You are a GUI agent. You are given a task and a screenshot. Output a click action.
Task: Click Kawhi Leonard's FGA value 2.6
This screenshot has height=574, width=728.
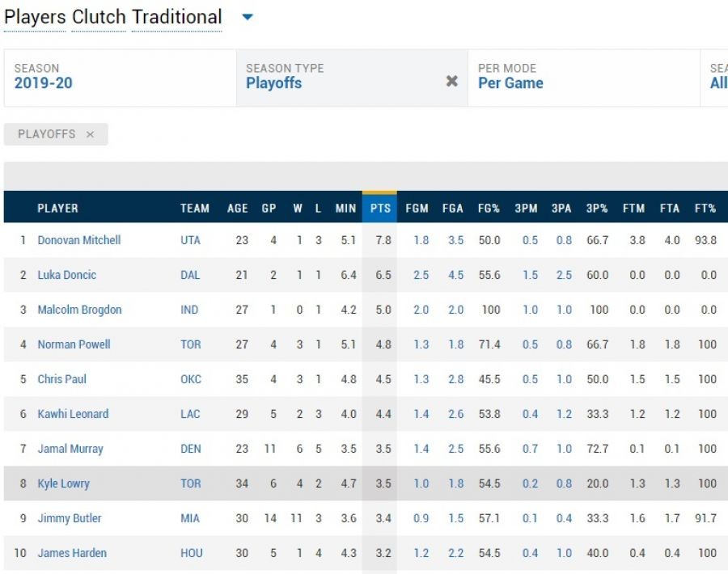click(455, 414)
